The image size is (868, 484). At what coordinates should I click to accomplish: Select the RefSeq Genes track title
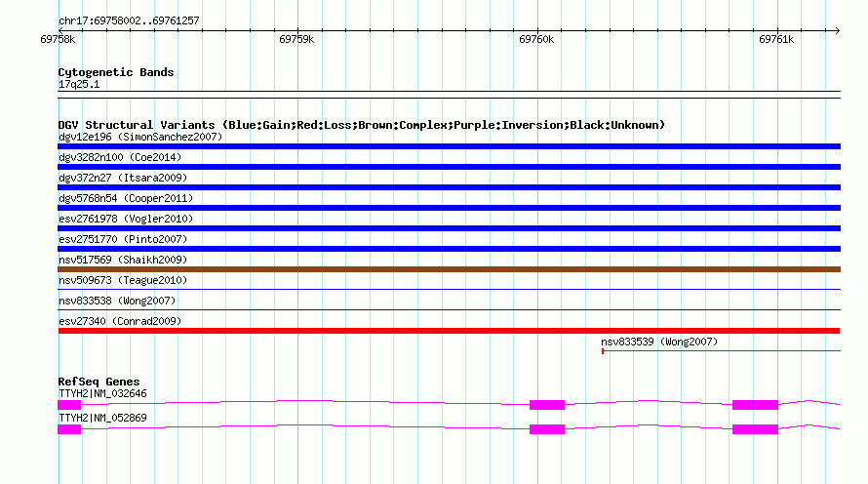tap(99, 382)
